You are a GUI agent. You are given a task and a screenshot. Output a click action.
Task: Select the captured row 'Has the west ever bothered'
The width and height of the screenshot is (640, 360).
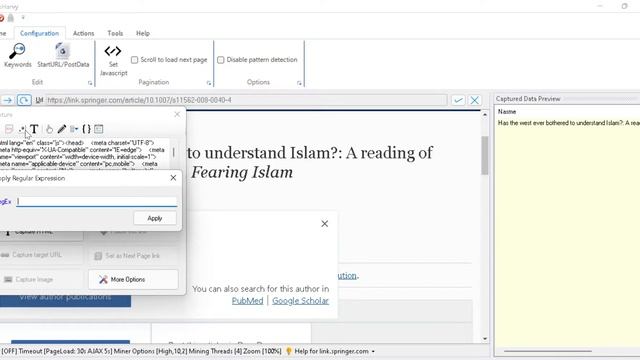[x=569, y=123]
